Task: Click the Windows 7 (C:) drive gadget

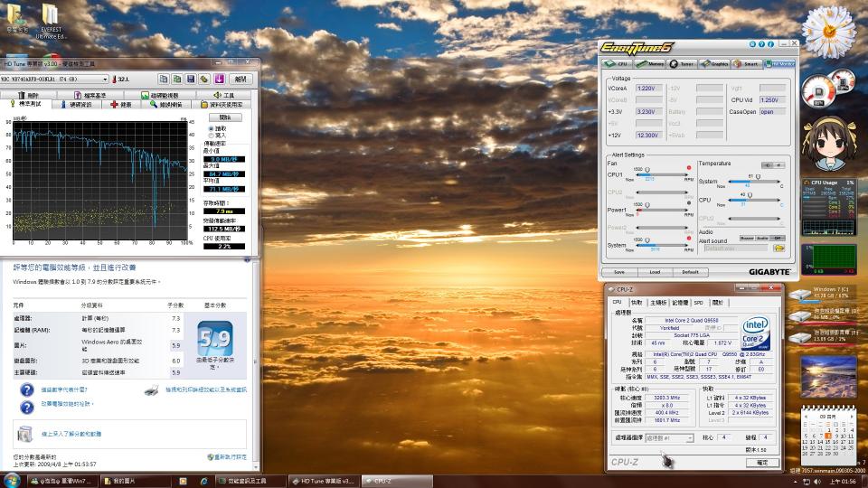Action: [826, 295]
